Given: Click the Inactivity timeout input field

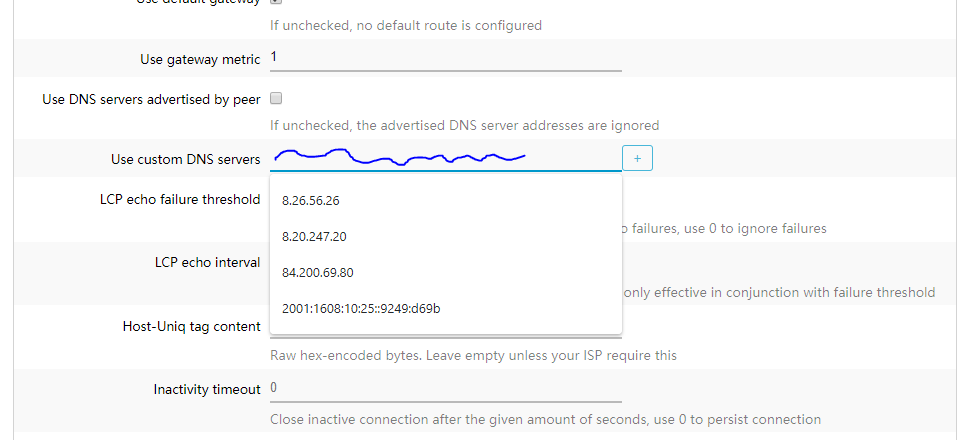Looking at the screenshot, I should 445,388.
